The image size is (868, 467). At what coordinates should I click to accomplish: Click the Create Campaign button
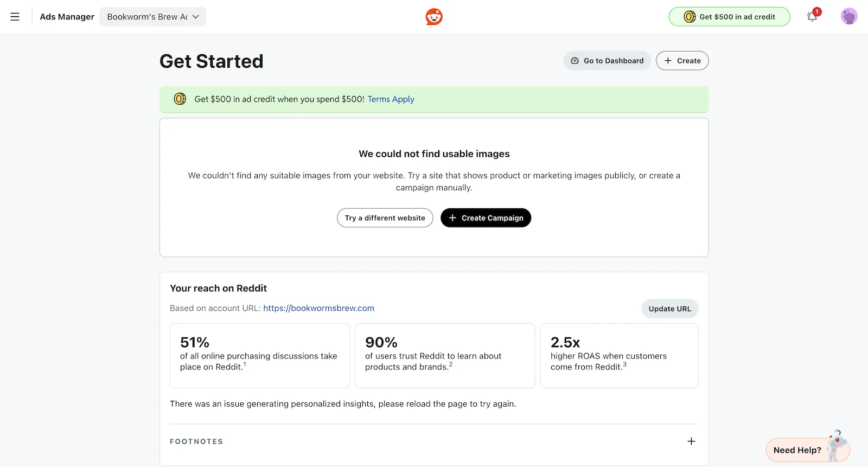(x=486, y=218)
